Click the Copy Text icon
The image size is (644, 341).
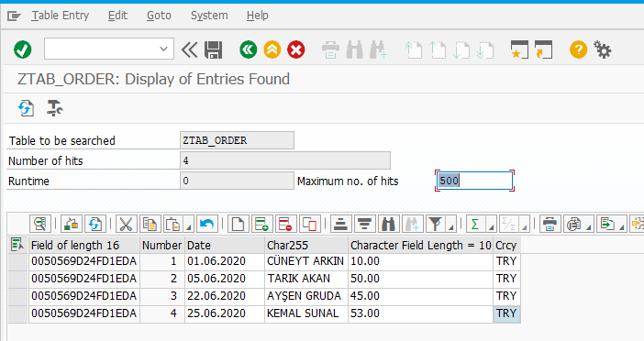[150, 224]
